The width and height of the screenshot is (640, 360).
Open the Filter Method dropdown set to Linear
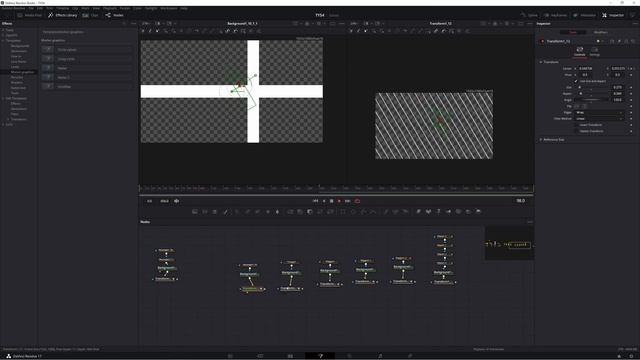(599, 118)
